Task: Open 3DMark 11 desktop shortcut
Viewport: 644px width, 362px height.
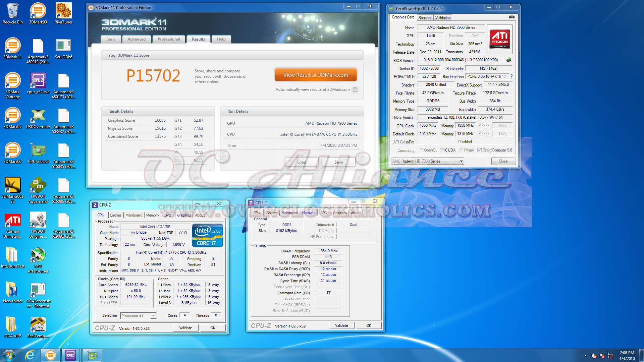Action: pyautogui.click(x=12, y=49)
